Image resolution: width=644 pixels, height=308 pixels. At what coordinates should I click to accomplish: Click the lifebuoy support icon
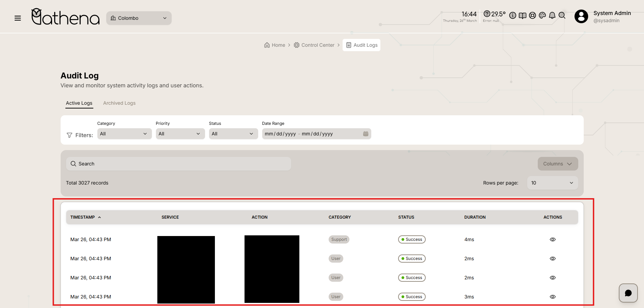tap(532, 15)
